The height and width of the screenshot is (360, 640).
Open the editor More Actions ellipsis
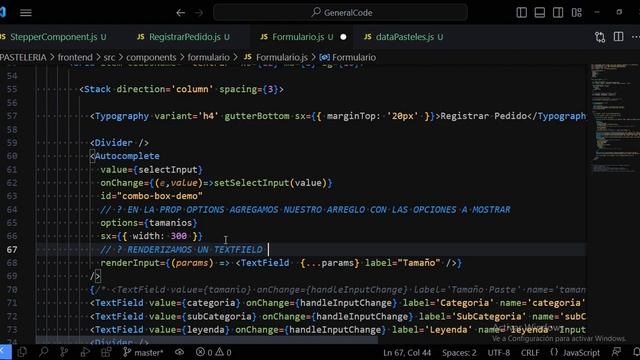point(636,37)
